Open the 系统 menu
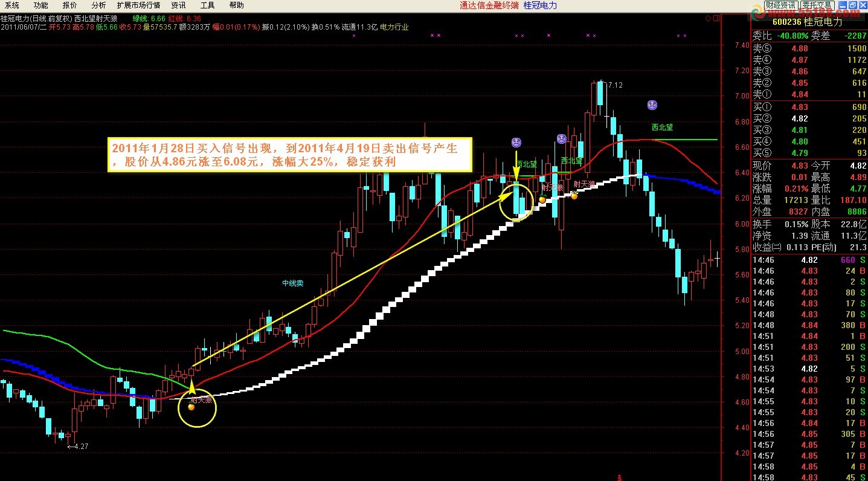This screenshot has width=868, height=481. [12, 5]
